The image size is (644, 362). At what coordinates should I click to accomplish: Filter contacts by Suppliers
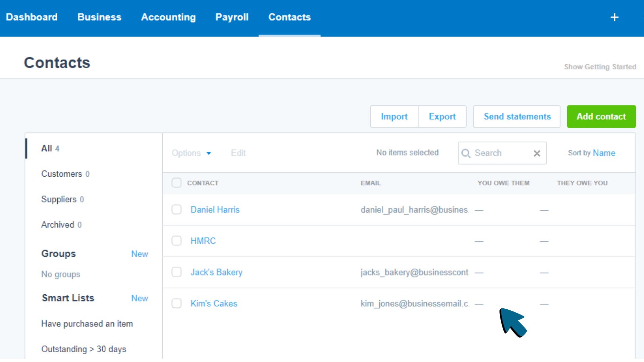[x=59, y=199]
